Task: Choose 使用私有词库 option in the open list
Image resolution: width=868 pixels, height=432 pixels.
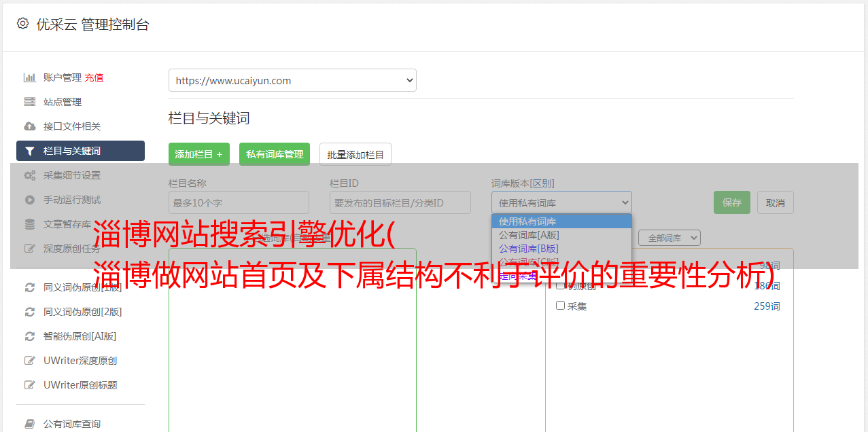Action: coord(561,221)
